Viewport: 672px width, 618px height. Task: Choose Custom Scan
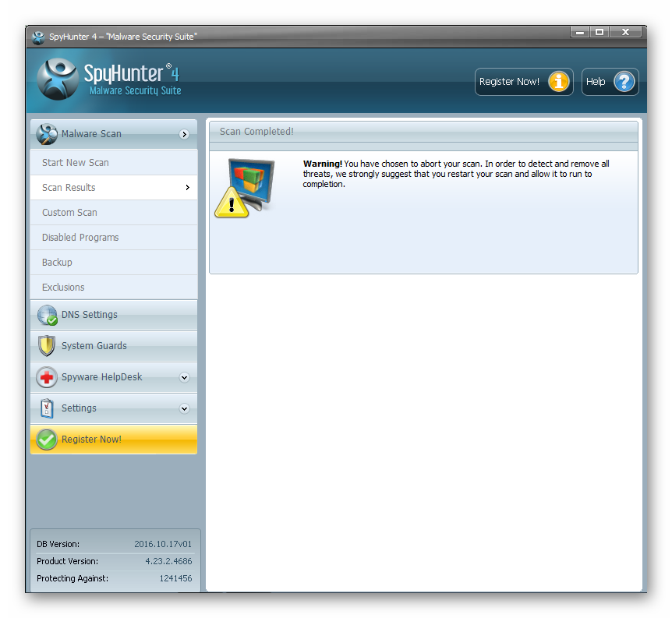click(x=114, y=213)
